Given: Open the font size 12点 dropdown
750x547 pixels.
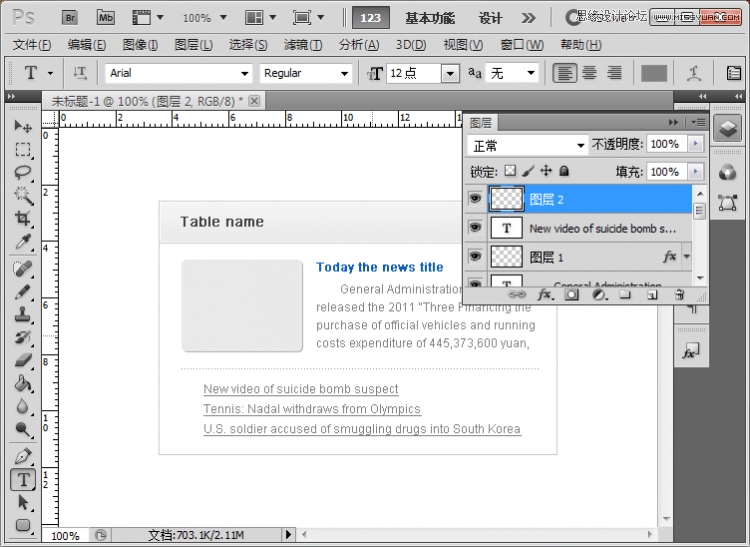Looking at the screenshot, I should pyautogui.click(x=450, y=74).
